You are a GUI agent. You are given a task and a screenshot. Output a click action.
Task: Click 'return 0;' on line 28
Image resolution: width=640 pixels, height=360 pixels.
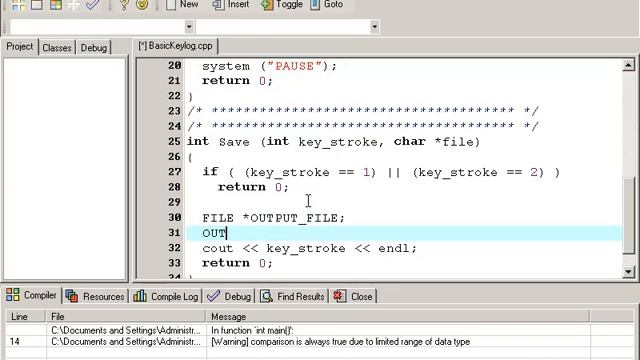(x=253, y=187)
